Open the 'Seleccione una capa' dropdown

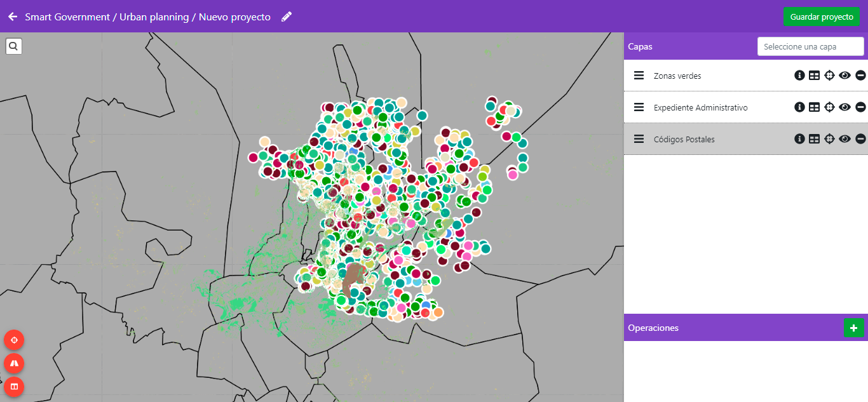(x=810, y=46)
